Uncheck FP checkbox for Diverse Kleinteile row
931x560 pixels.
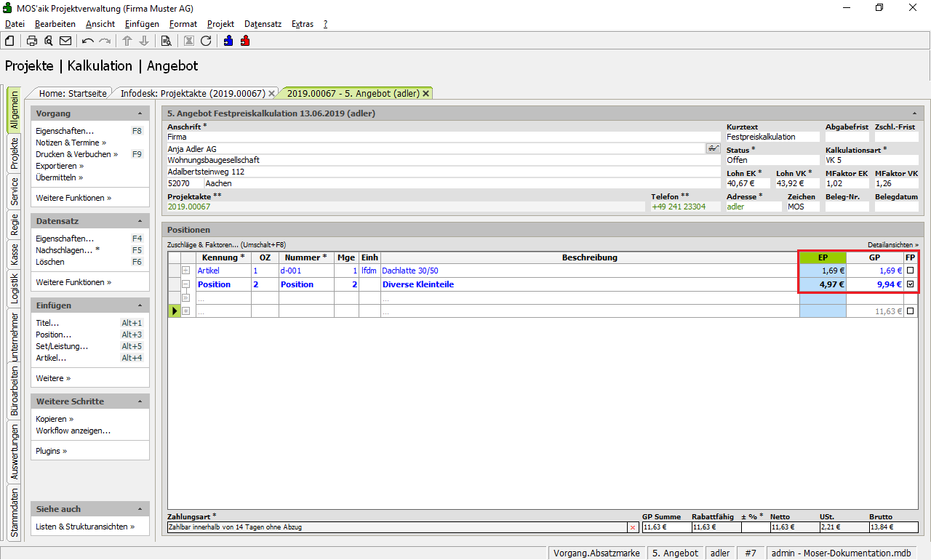pos(910,284)
